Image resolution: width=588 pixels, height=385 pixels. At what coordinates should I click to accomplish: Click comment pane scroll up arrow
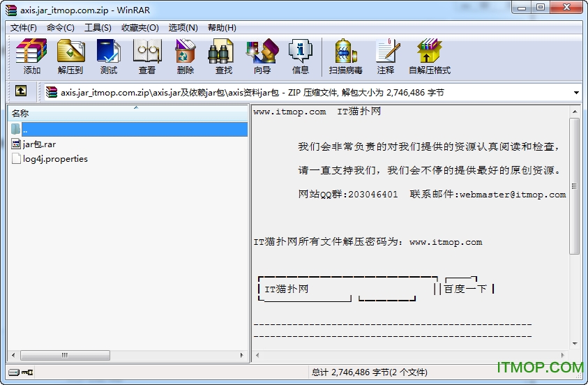pyautogui.click(x=575, y=112)
